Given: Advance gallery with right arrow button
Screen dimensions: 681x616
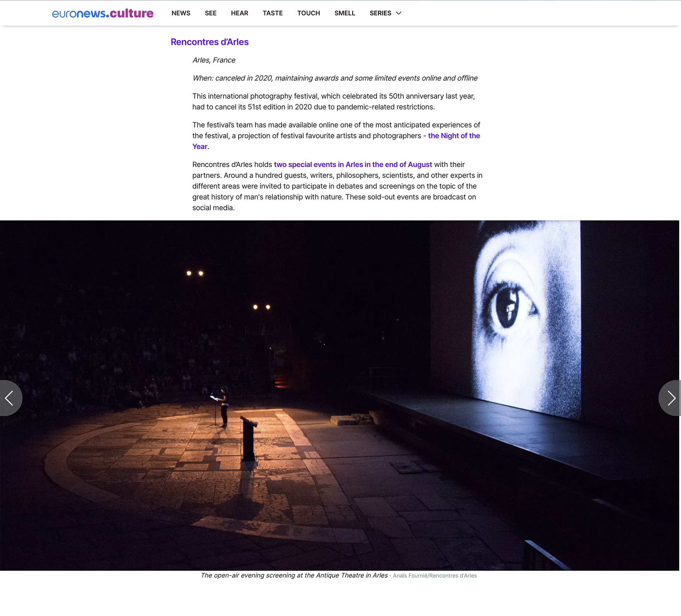Looking at the screenshot, I should 670,398.
